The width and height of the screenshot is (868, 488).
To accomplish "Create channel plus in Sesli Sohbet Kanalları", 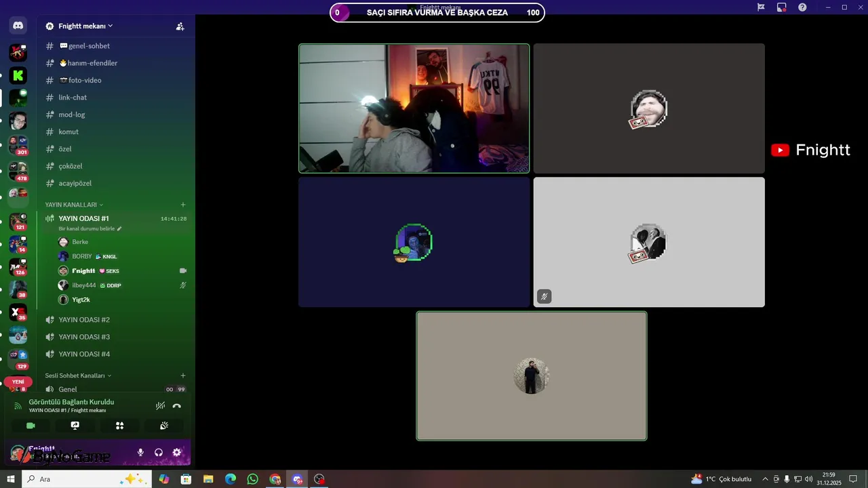I will pos(182,375).
